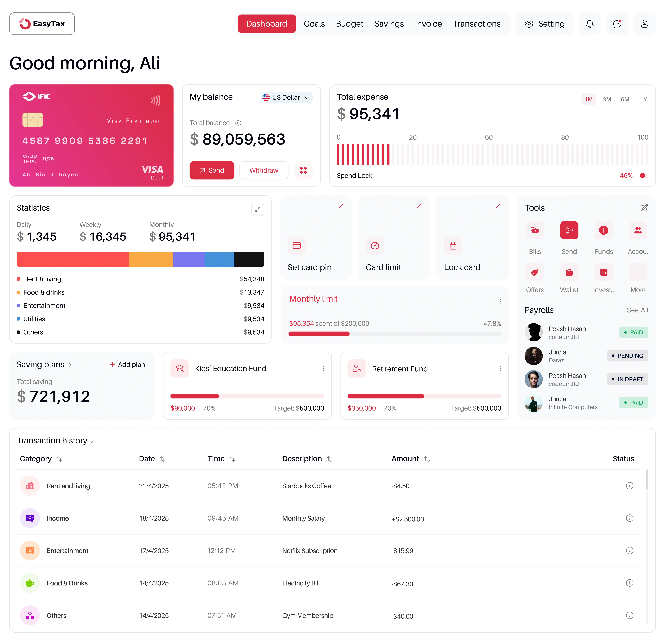
Task: Select the 6M expense period
Action: click(625, 99)
